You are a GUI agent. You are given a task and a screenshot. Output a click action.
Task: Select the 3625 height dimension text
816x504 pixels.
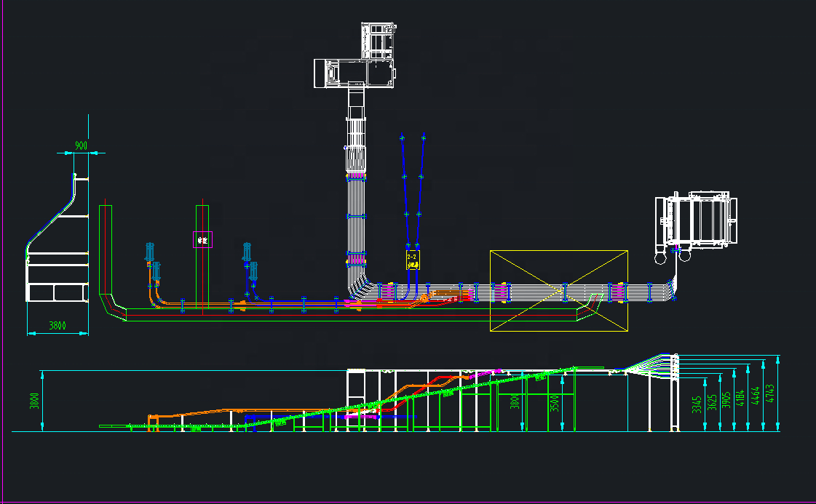click(712, 401)
